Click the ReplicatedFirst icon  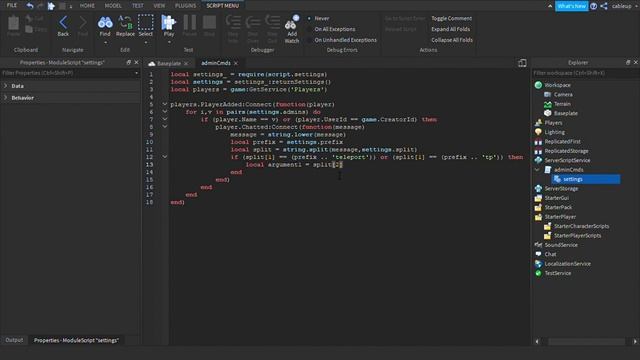click(538, 142)
